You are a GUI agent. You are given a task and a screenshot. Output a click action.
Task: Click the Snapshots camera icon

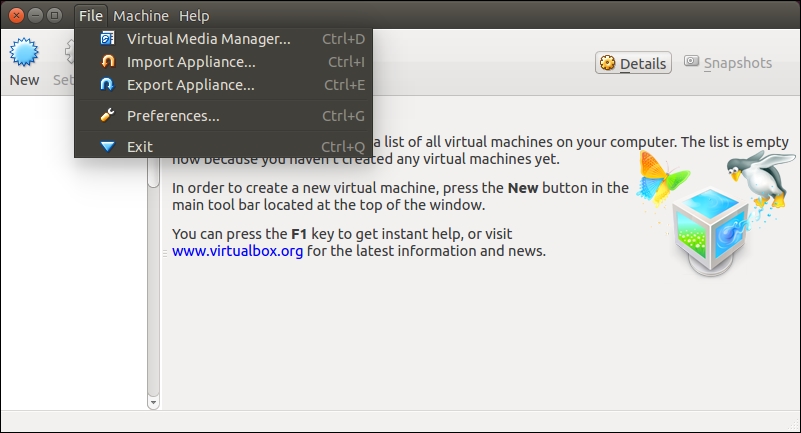tap(692, 62)
